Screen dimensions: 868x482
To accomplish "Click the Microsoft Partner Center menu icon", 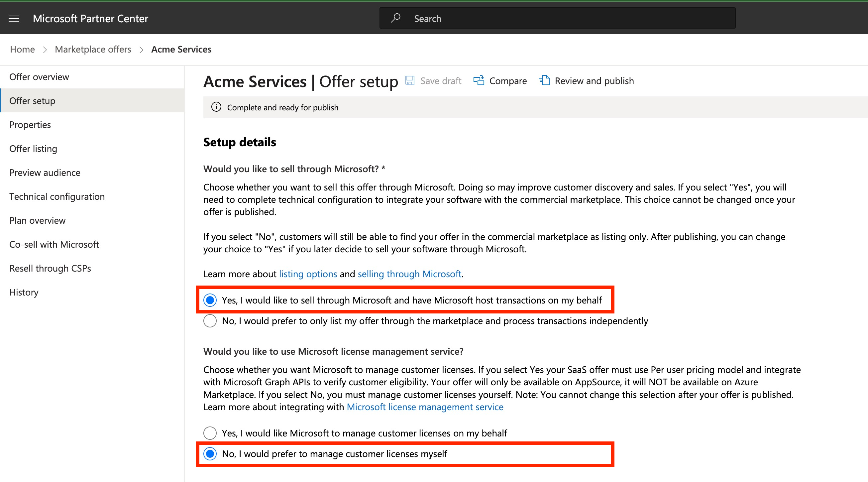I will (14, 18).
